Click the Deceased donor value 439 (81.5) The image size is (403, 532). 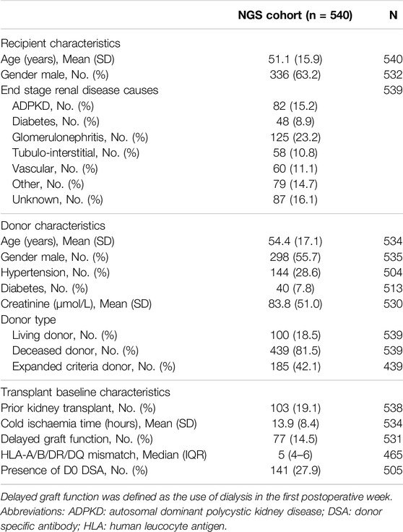[295, 351]
